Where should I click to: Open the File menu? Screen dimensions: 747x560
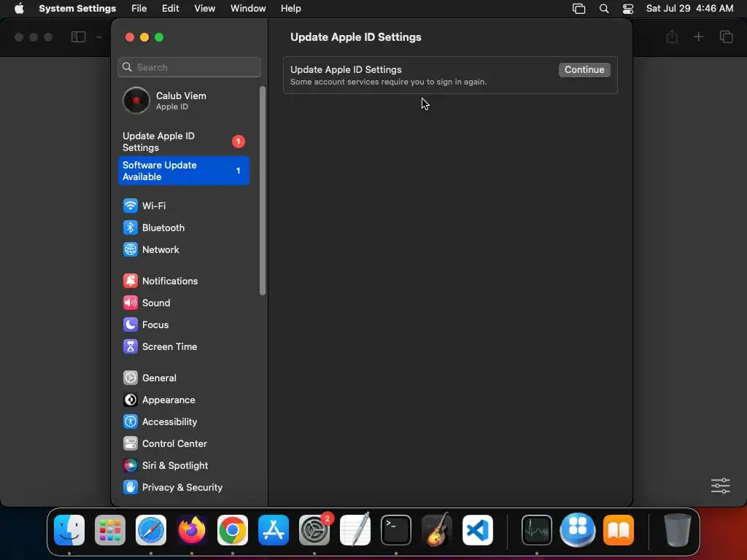click(139, 8)
